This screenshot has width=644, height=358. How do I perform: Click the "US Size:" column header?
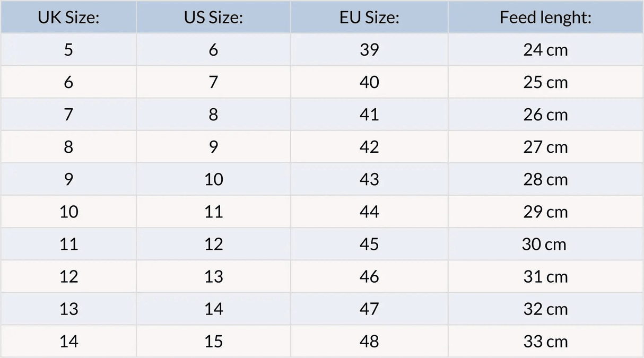[x=213, y=18]
